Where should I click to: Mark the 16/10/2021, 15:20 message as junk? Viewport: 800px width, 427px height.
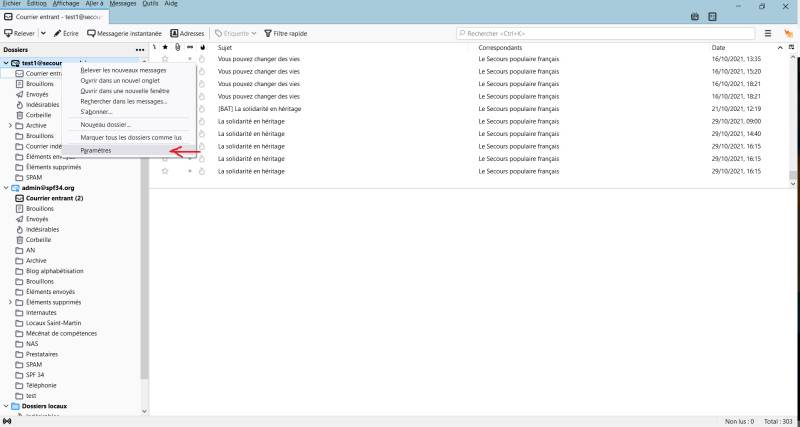pos(202,71)
